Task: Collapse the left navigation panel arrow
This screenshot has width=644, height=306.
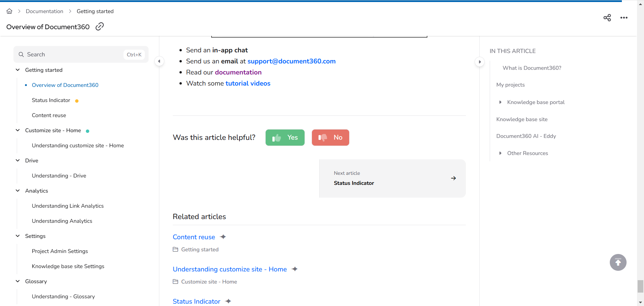Action: [159, 61]
